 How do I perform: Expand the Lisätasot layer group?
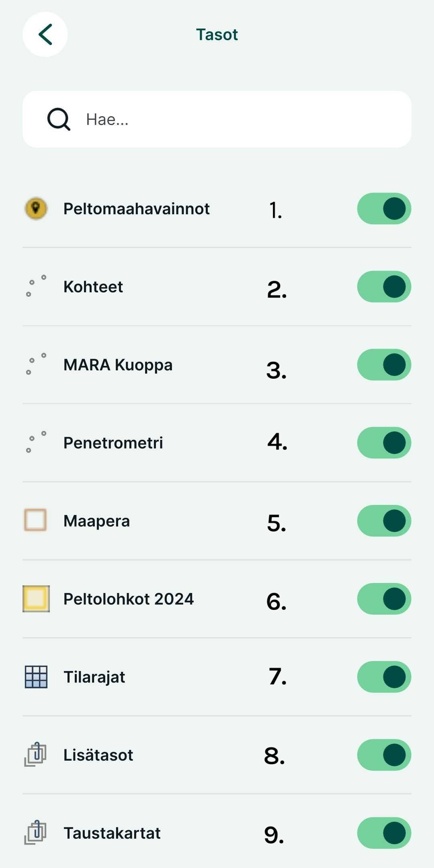click(x=98, y=755)
